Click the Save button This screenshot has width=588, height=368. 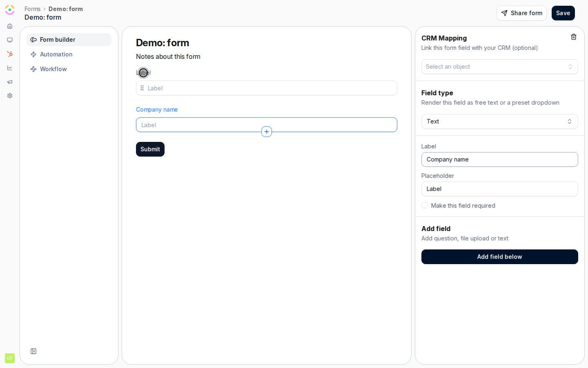coord(563,13)
